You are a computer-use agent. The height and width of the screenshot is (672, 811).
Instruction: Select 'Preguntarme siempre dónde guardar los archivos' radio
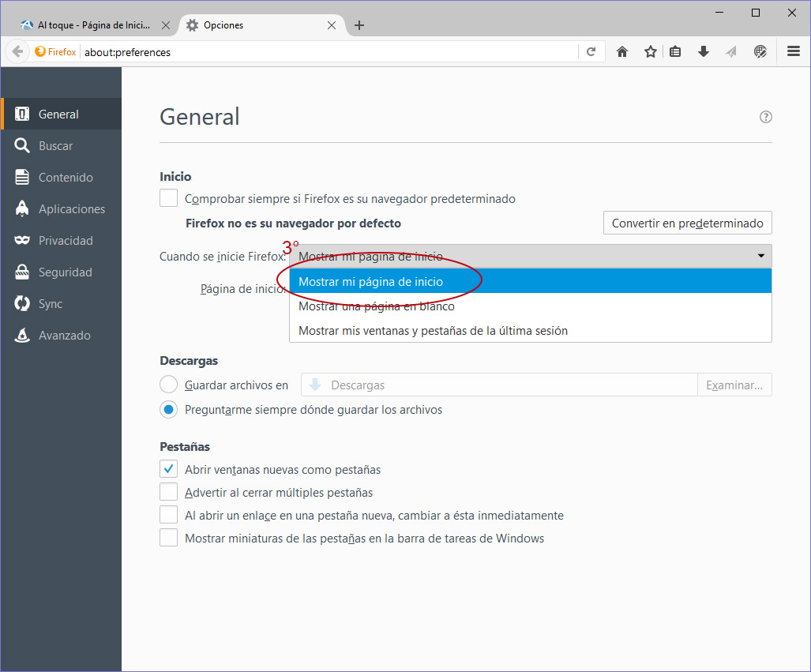(x=169, y=410)
